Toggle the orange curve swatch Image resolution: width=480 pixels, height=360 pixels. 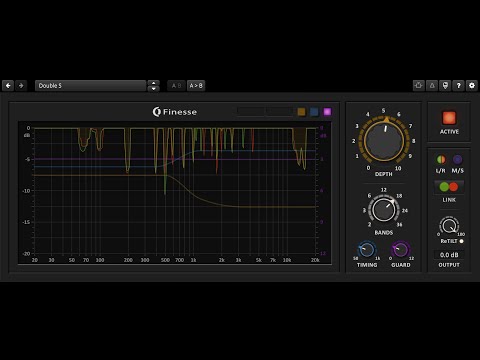click(301, 112)
